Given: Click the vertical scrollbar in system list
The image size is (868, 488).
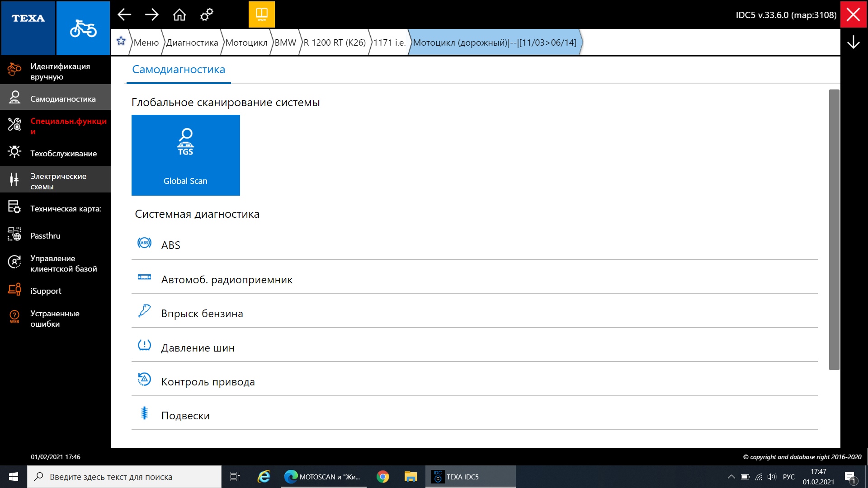Looking at the screenshot, I should tap(834, 230).
